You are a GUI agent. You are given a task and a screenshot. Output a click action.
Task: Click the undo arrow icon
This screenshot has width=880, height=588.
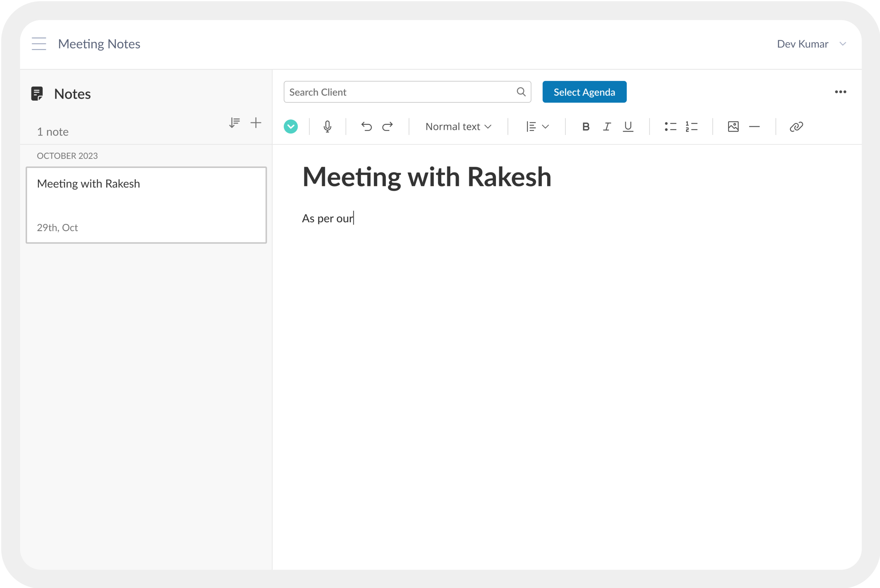click(366, 127)
